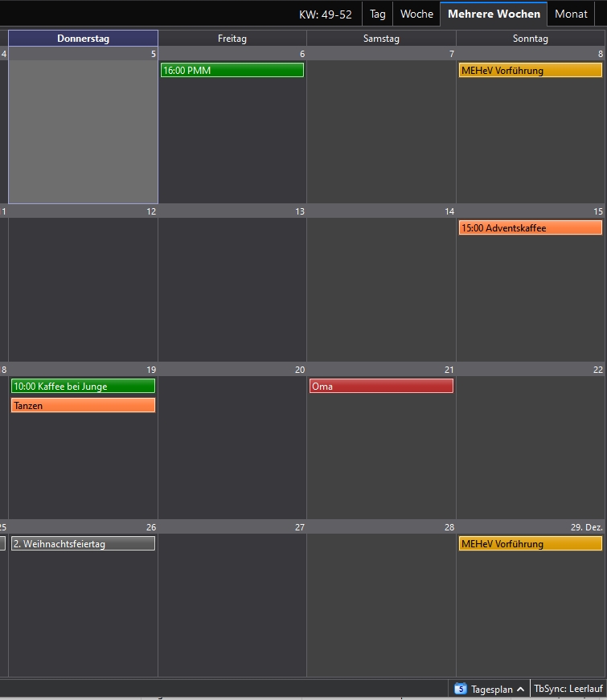Viewport: 607px width, 700px height.
Task: Open MEHeV Vorführung on 29. Dez.
Action: [x=531, y=544]
